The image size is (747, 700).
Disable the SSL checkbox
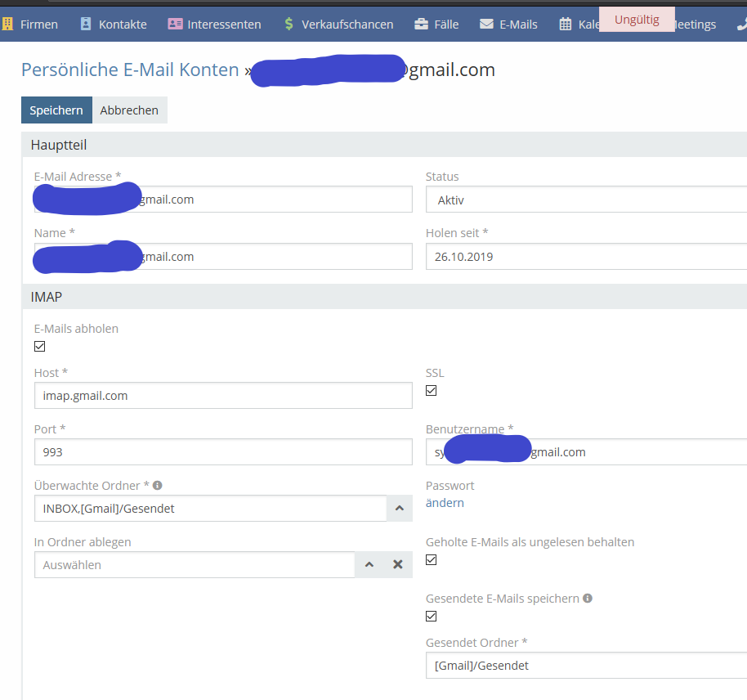pos(432,391)
